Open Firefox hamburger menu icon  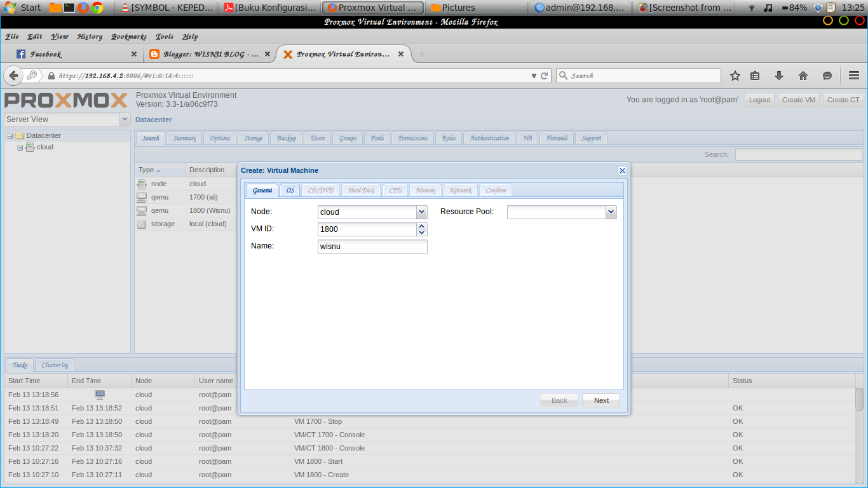(854, 76)
